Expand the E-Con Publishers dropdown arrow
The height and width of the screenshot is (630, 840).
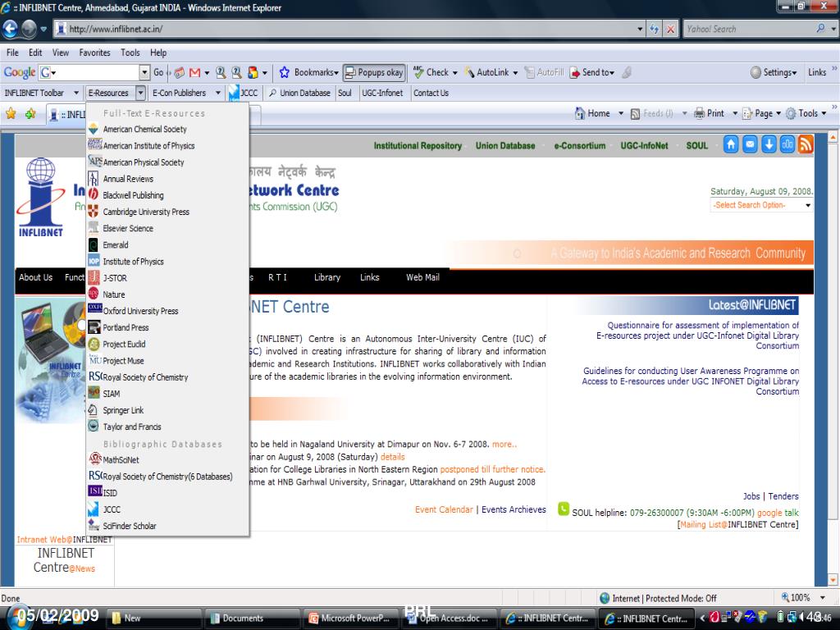point(218,93)
